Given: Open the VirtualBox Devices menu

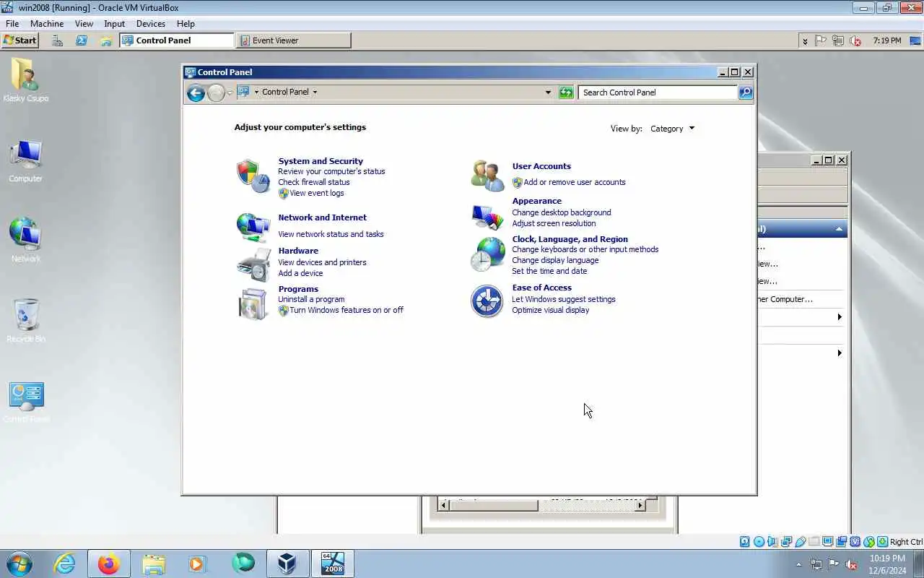Looking at the screenshot, I should (x=151, y=24).
